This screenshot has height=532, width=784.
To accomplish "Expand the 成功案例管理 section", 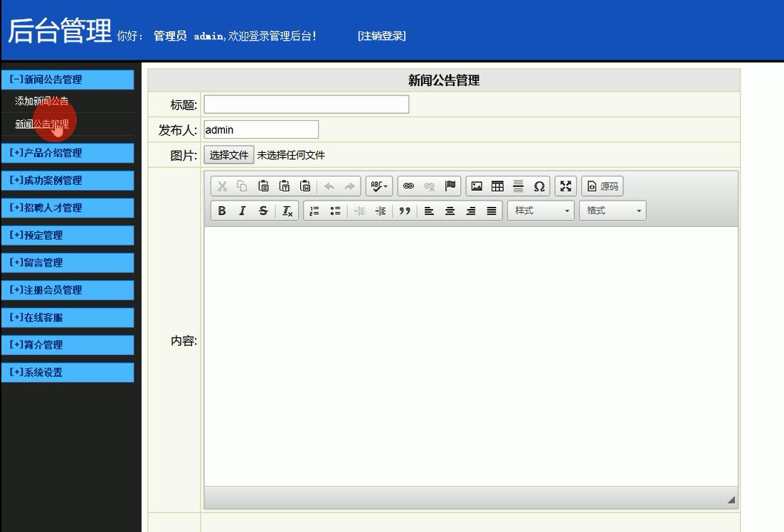I will click(68, 181).
